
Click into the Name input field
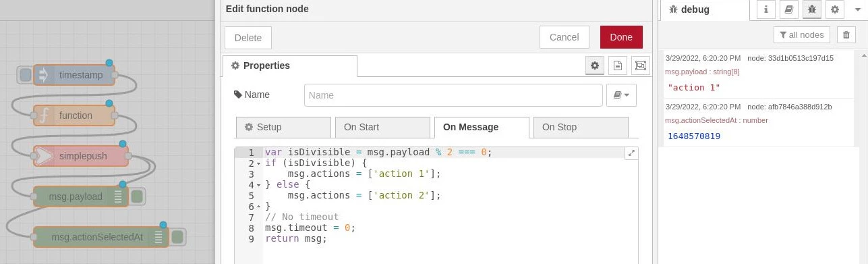click(453, 95)
